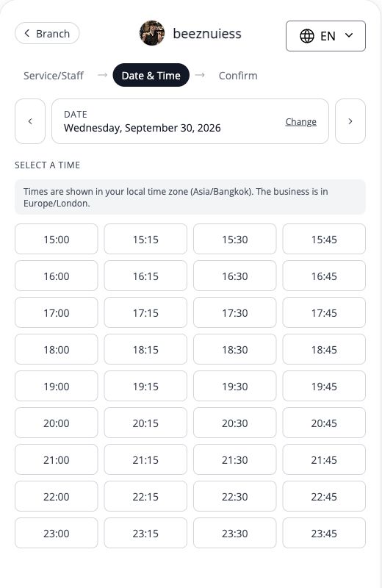Select the 22:15 time slot

145,497
